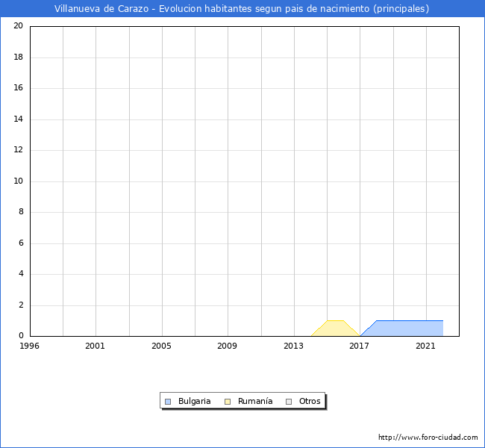The height and width of the screenshot is (448, 485).
Task: Click the 10 y-axis label
Action: click(18, 181)
